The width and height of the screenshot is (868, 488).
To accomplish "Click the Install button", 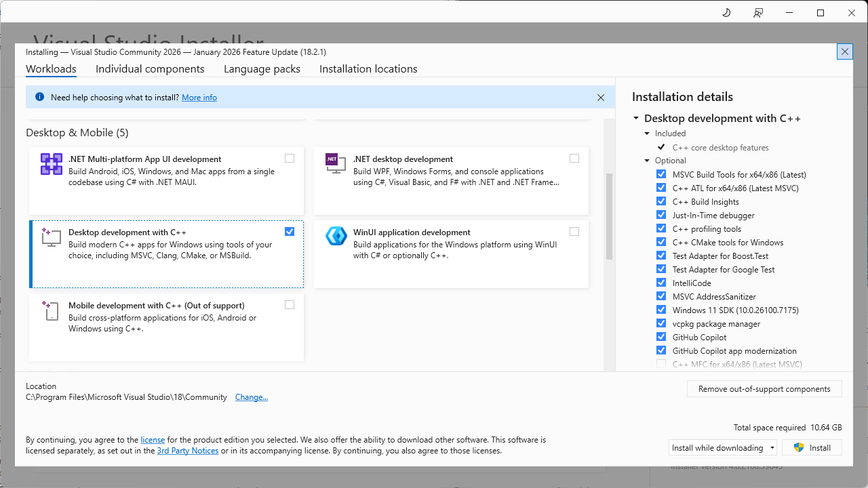I will coord(812,447).
